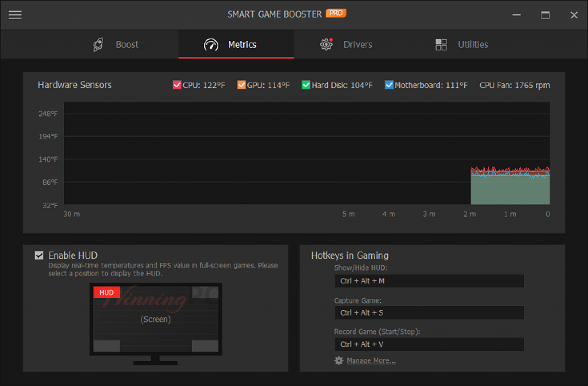Toggle the CPU temperature checkbox
Viewport: 588px width, 386px height.
pos(177,85)
